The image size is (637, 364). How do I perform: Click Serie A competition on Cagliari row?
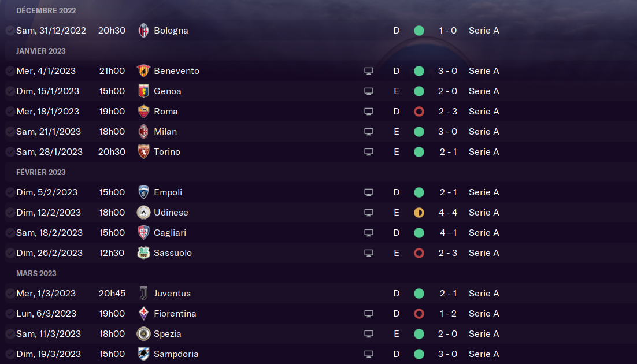point(484,233)
